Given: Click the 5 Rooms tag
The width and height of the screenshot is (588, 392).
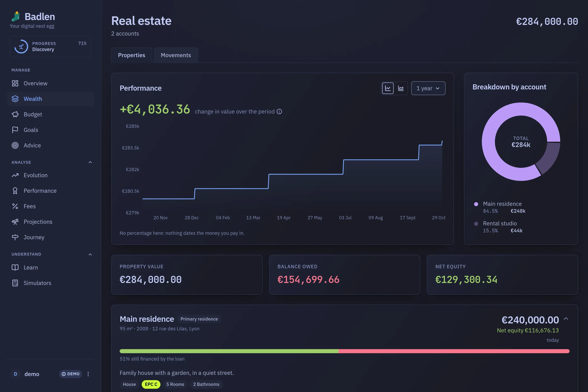Looking at the screenshot, I should pos(175,384).
